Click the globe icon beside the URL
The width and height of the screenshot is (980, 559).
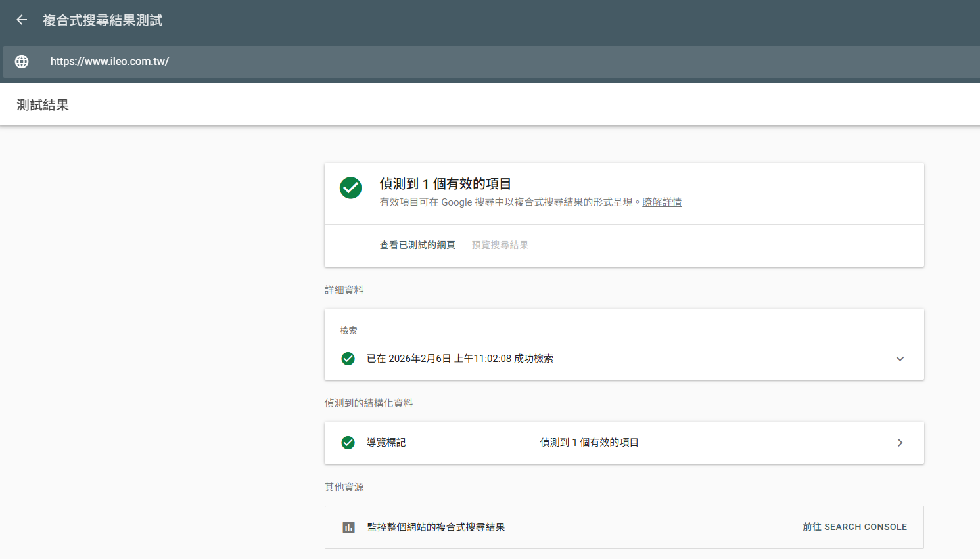[22, 62]
